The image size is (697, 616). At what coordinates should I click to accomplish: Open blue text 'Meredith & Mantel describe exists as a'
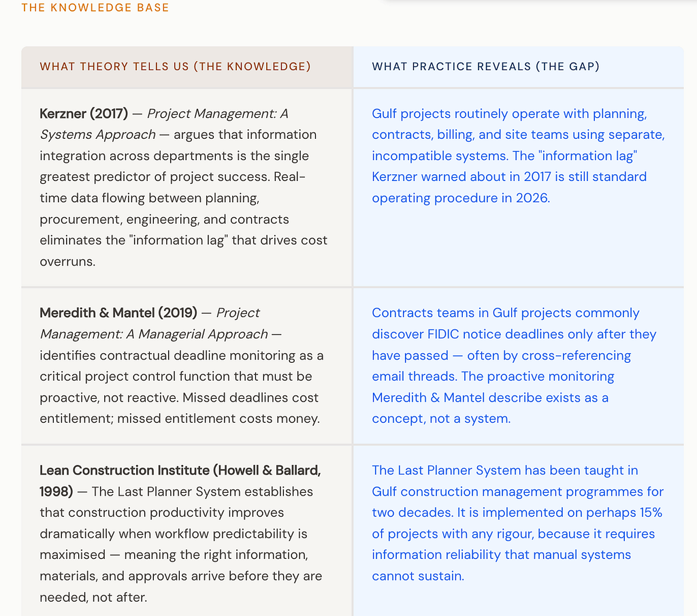[490, 398]
